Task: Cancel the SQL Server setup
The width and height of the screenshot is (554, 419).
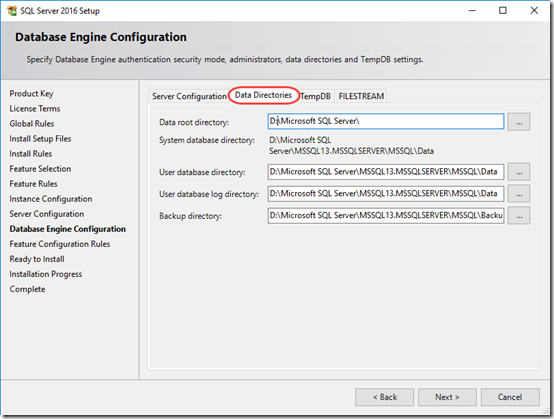Action: 510,397
